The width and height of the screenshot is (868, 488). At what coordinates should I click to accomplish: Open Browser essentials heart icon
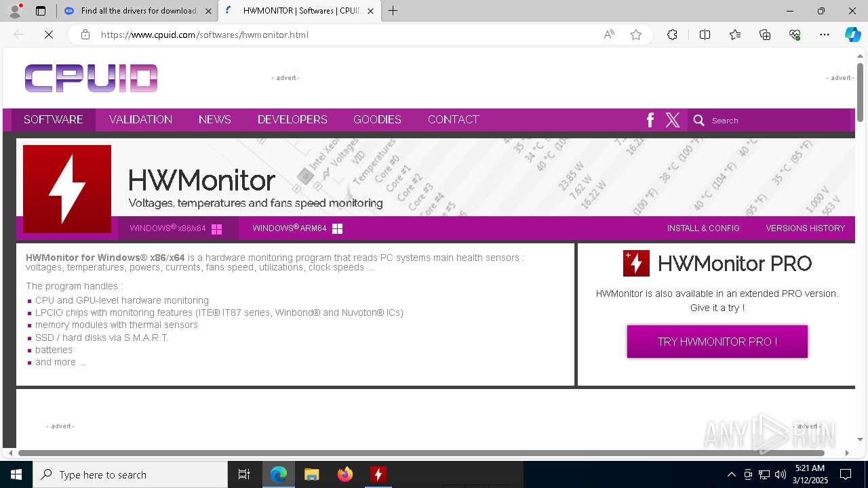pos(795,35)
